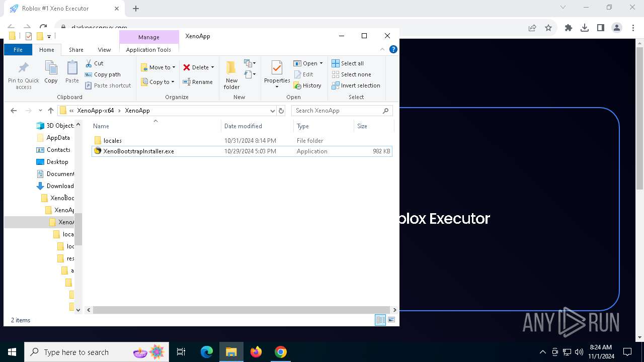
Task: Open Explorer Help icon
Action: tap(393, 49)
